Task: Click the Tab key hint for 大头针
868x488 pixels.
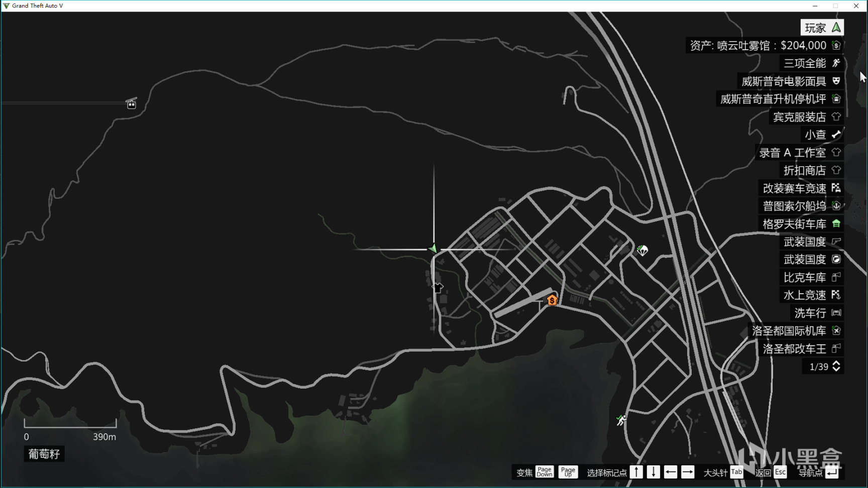Action: point(736,472)
